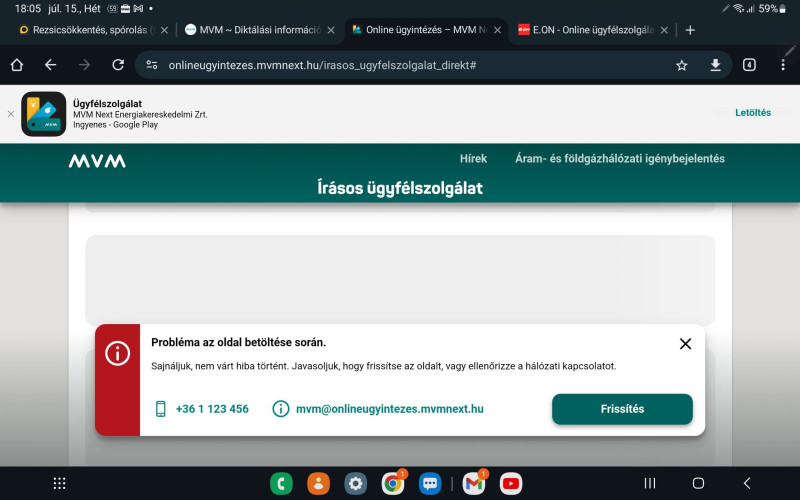Tap the Android back navigation button
The image size is (800, 500).
pyautogui.click(x=747, y=483)
